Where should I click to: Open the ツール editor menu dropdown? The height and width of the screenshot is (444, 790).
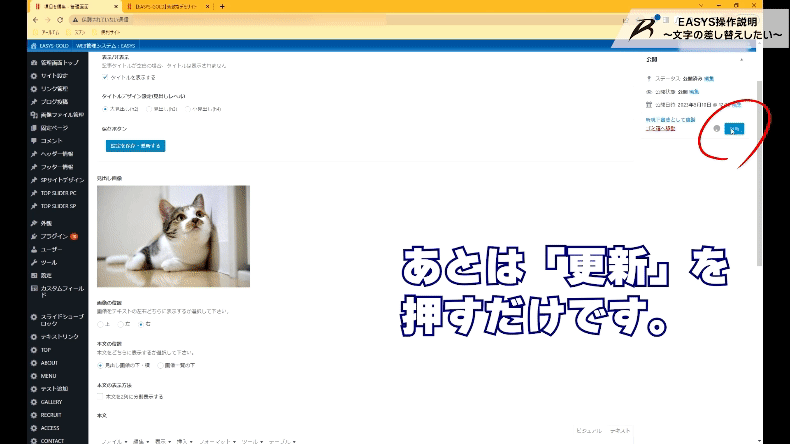tap(252, 441)
